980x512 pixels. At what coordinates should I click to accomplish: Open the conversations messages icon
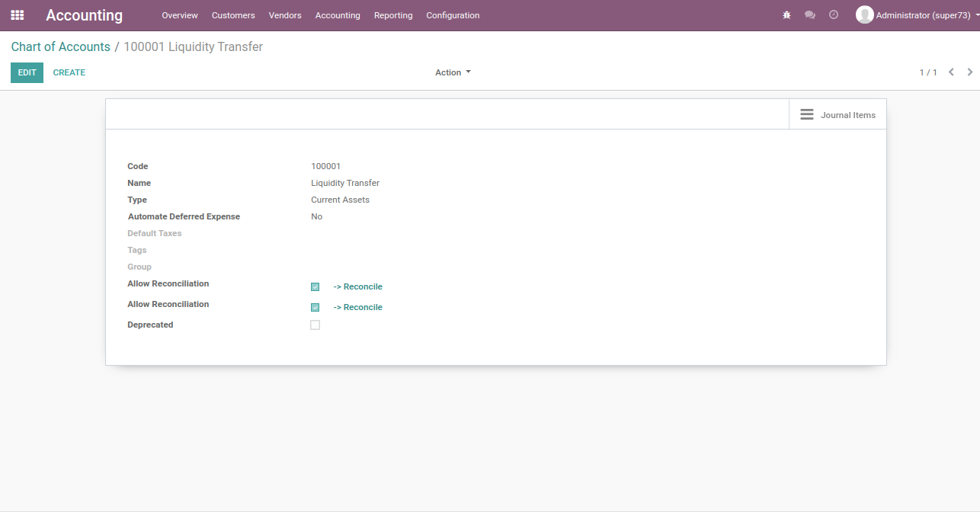pos(810,14)
